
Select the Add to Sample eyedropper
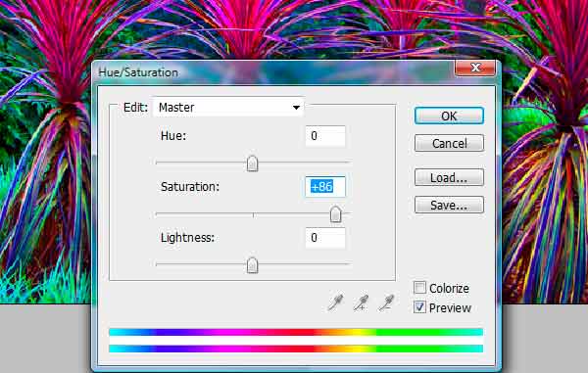361,303
